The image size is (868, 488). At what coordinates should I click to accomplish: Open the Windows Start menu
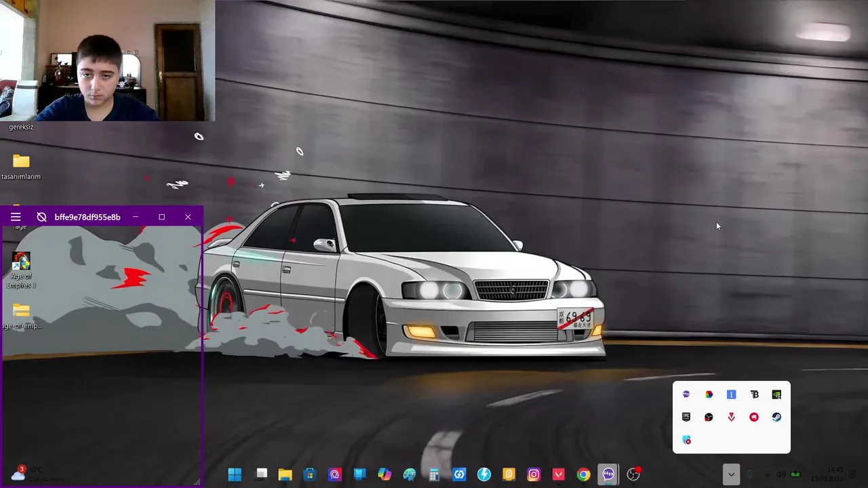(235, 474)
